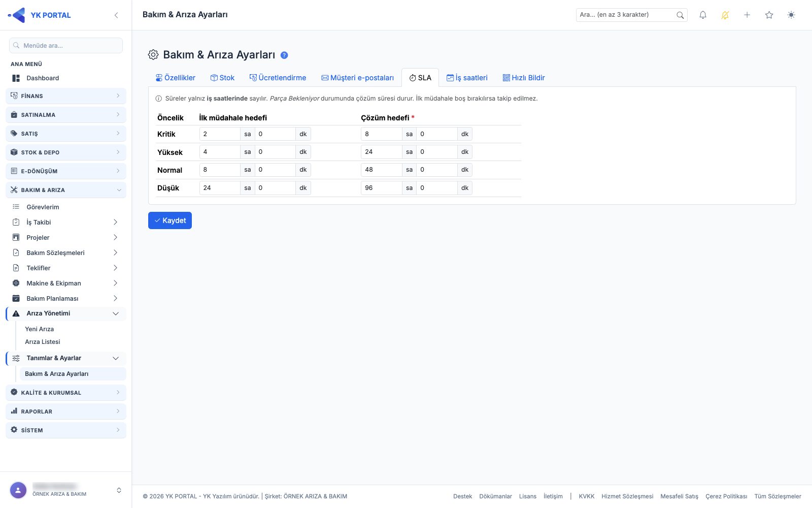Image resolution: width=812 pixels, height=508 pixels.
Task: Expand the SİSTEM section
Action: (x=66, y=430)
